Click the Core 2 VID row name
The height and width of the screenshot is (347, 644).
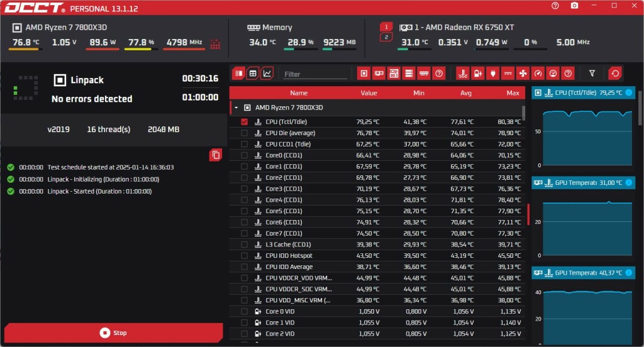280,333
